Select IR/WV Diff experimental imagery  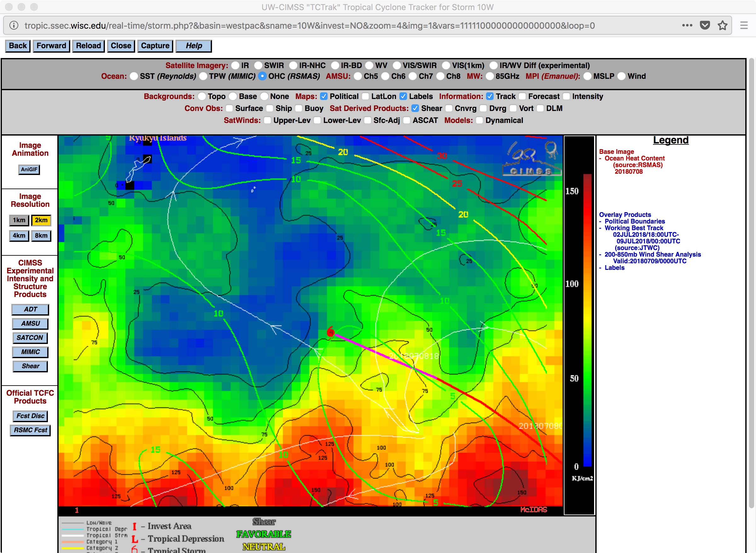point(494,65)
